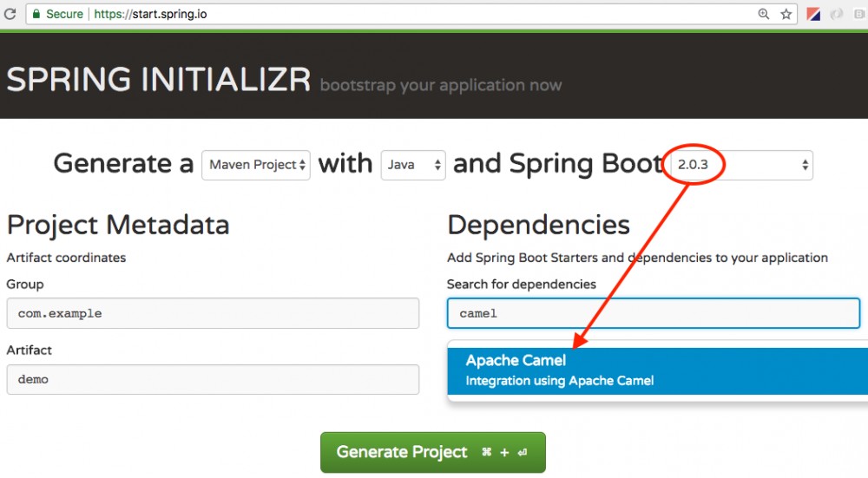Open the Java language dropdown

[x=413, y=165]
